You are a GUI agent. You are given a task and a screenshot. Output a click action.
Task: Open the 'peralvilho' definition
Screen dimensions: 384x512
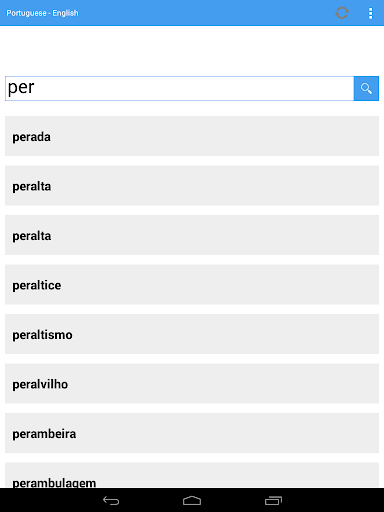(192, 383)
